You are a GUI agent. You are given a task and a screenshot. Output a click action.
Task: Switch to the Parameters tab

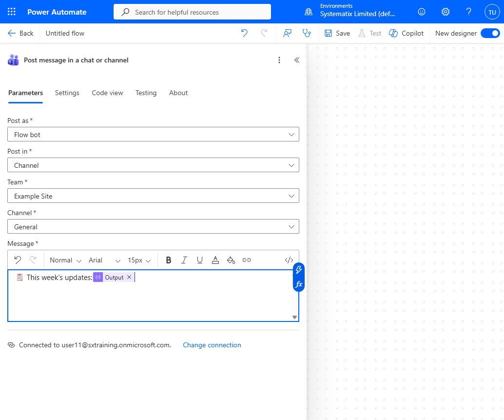click(x=25, y=93)
